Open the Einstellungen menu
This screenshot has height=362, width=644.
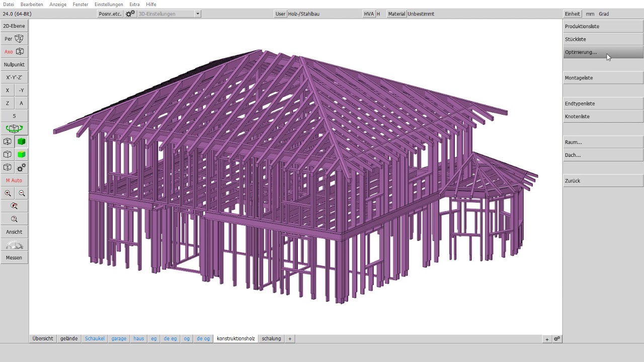[x=109, y=4]
